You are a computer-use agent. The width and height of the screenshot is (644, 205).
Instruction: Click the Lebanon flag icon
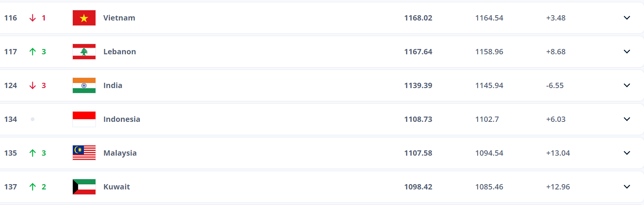84,52
